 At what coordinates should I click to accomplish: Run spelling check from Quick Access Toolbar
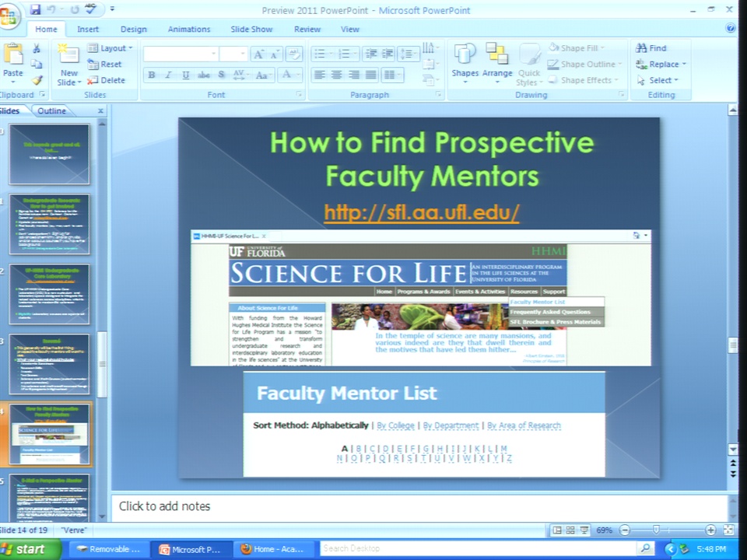click(90, 9)
